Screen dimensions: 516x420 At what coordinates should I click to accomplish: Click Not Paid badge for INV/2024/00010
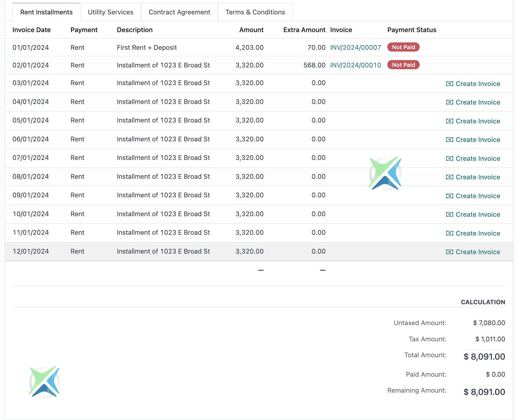403,65
